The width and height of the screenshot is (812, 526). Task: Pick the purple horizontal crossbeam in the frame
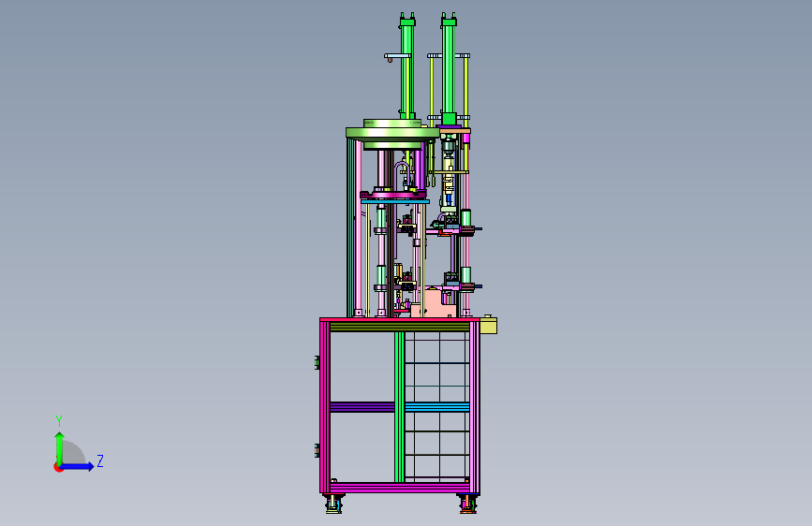(x=362, y=407)
